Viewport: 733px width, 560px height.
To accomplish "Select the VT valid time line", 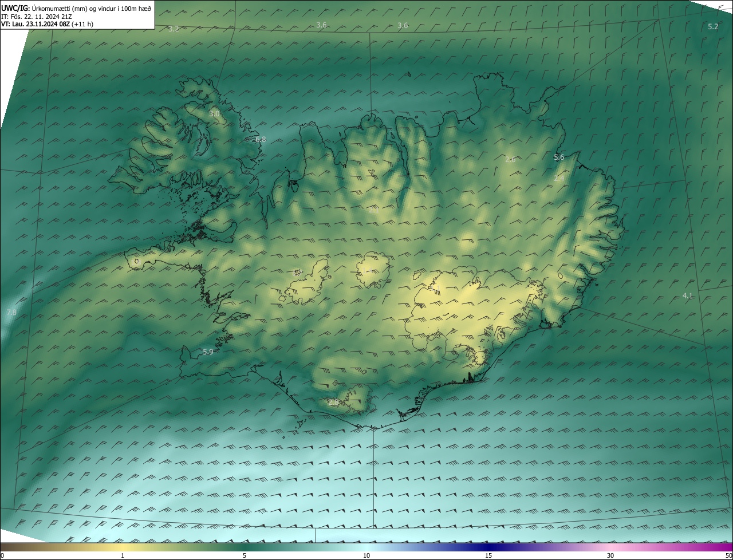I will click(47, 24).
